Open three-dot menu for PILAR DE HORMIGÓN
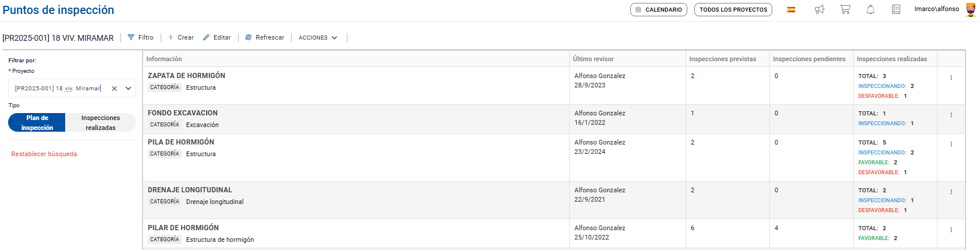Viewport: 980px width, 250px height. pos(951,230)
